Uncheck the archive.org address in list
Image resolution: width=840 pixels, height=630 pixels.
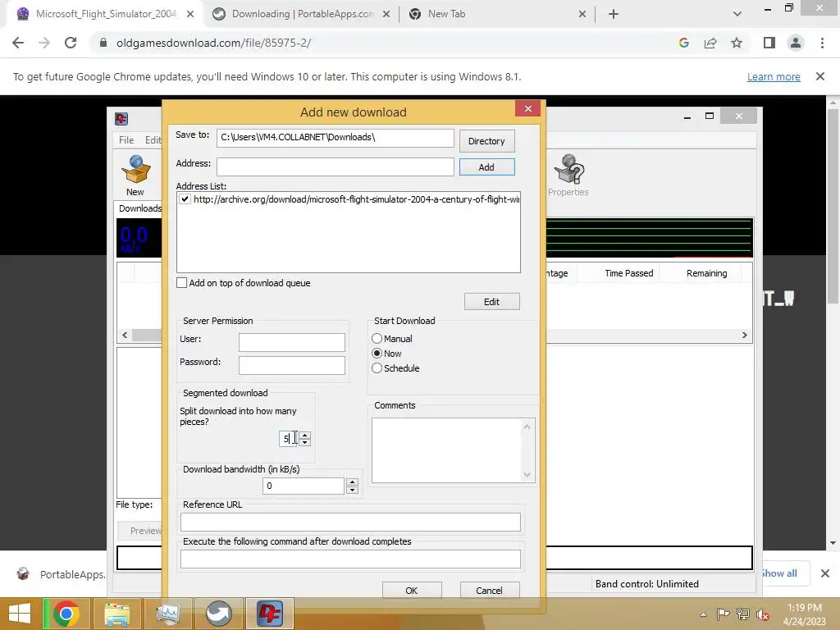[185, 199]
